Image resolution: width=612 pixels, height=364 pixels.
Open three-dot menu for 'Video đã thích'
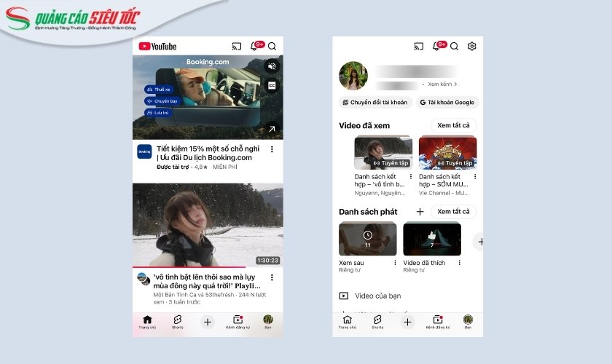[460, 263]
